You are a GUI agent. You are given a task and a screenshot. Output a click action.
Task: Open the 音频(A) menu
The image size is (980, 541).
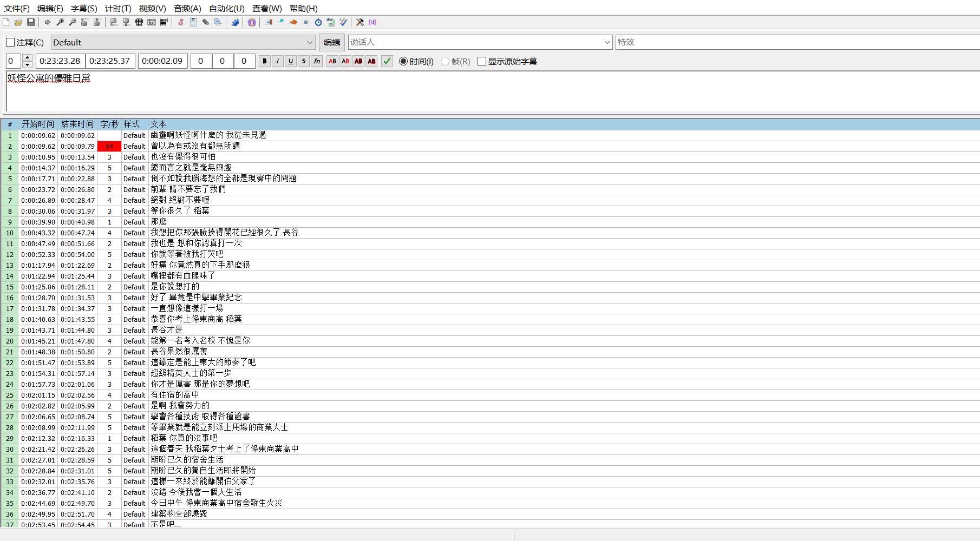[x=187, y=9]
